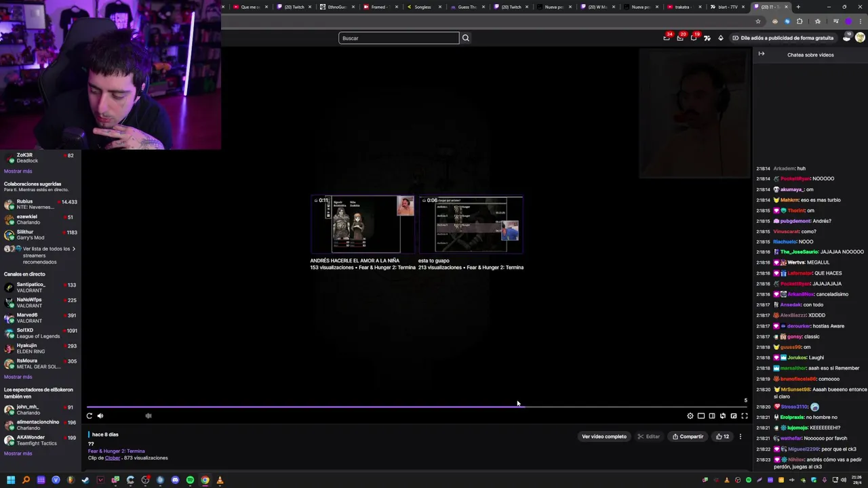The height and width of the screenshot is (488, 868).
Task: Open Windows taskbar search icon
Action: [x=26, y=480]
